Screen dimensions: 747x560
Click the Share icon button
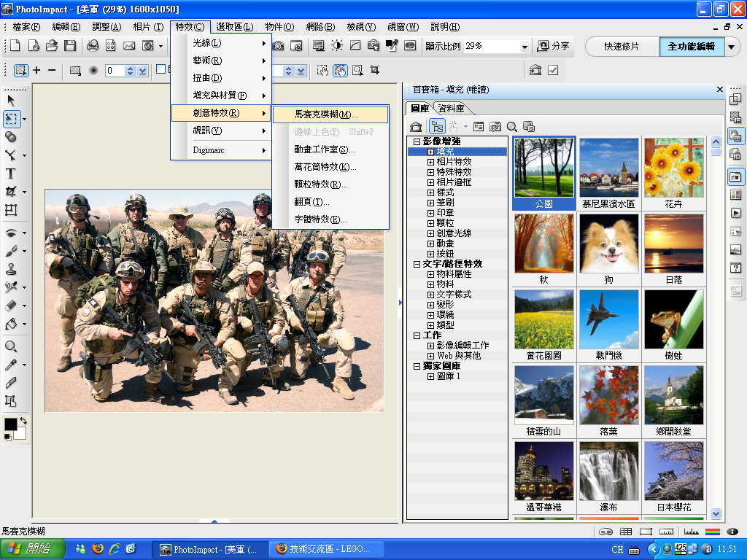click(x=553, y=46)
